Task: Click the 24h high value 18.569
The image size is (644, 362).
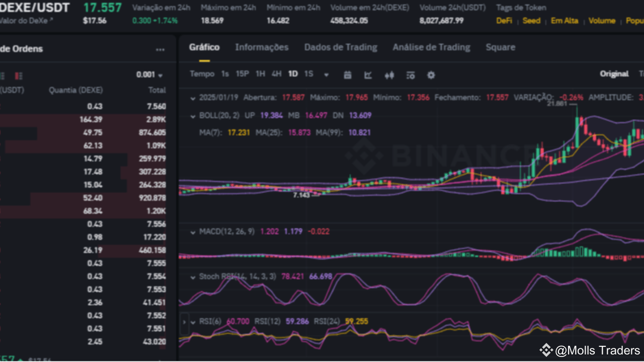Action: click(212, 21)
